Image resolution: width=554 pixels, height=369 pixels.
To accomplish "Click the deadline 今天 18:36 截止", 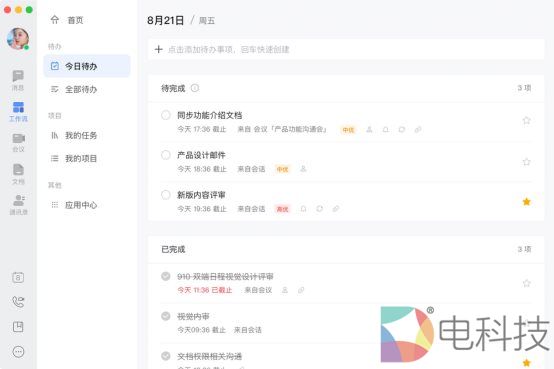I will tap(202, 169).
